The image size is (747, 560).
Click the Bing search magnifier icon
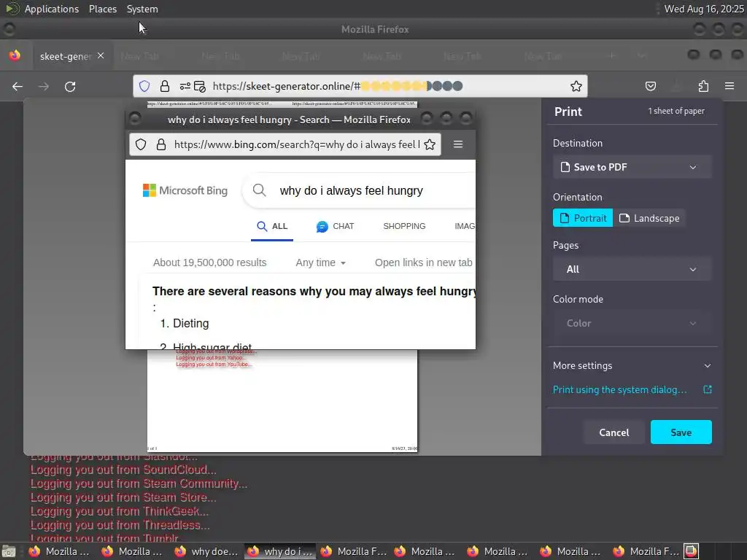click(259, 190)
